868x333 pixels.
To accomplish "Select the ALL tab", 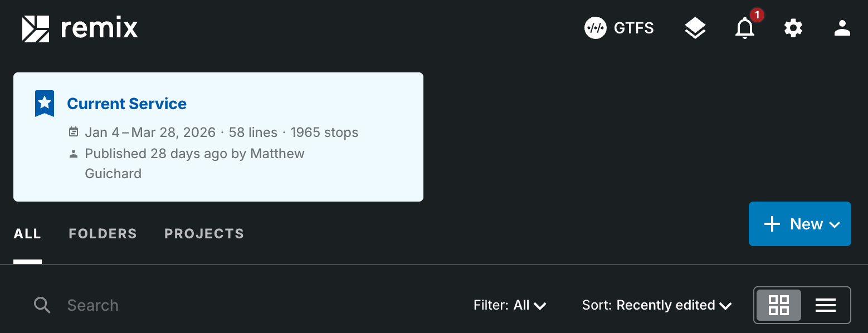I will click(27, 233).
